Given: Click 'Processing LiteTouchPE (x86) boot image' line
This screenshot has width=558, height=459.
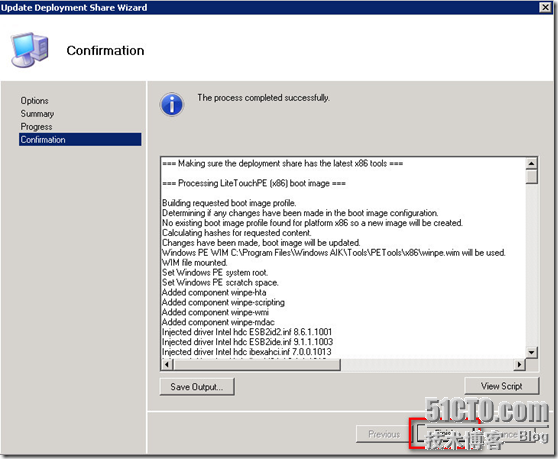Looking at the screenshot, I should point(254,183).
